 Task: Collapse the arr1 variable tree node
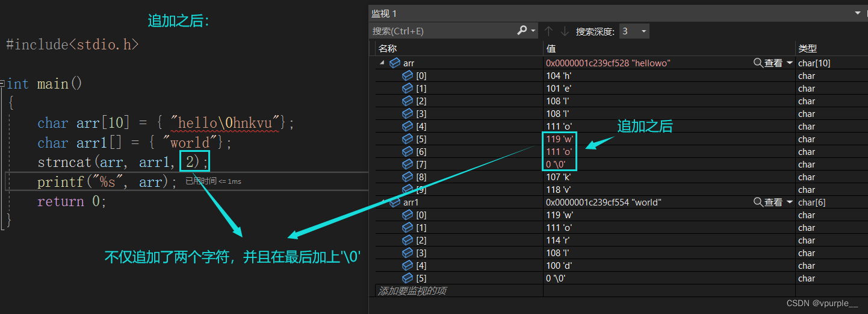382,202
